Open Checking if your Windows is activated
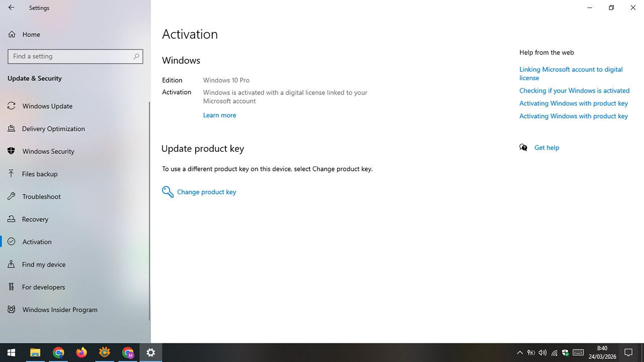The image size is (644, 362). click(x=575, y=90)
